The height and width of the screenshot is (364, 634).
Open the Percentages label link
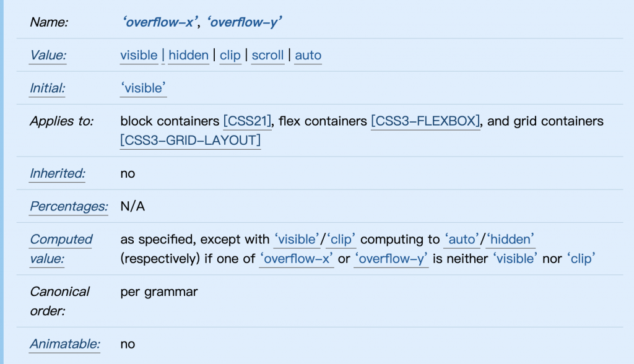69,207
